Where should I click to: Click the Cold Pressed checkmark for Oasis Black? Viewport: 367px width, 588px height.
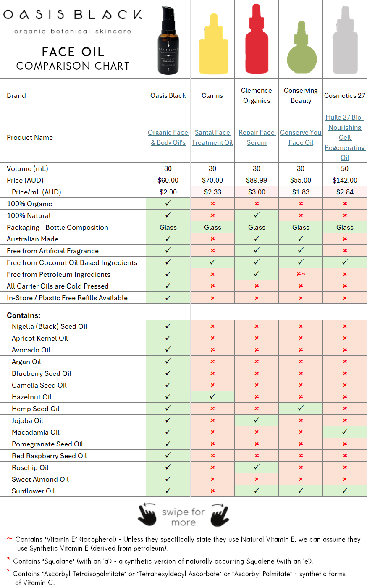[168, 286]
